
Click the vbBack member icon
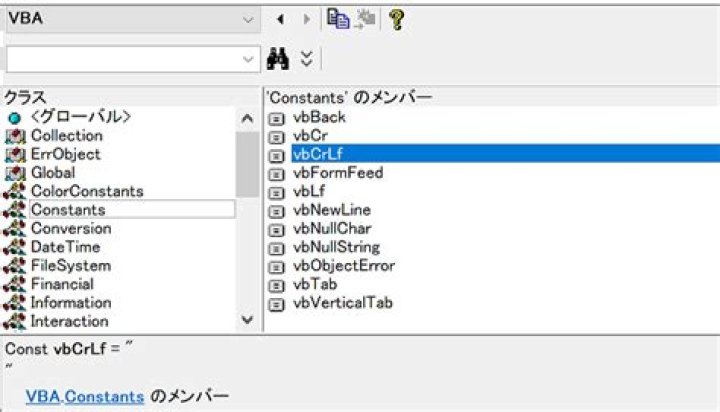(277, 118)
